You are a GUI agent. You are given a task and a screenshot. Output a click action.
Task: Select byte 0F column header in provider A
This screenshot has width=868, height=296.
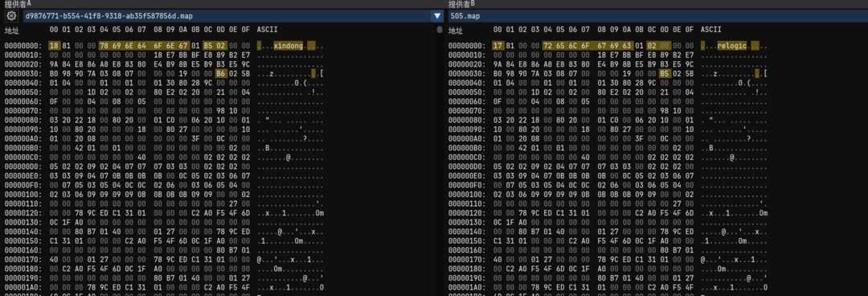[246, 30]
